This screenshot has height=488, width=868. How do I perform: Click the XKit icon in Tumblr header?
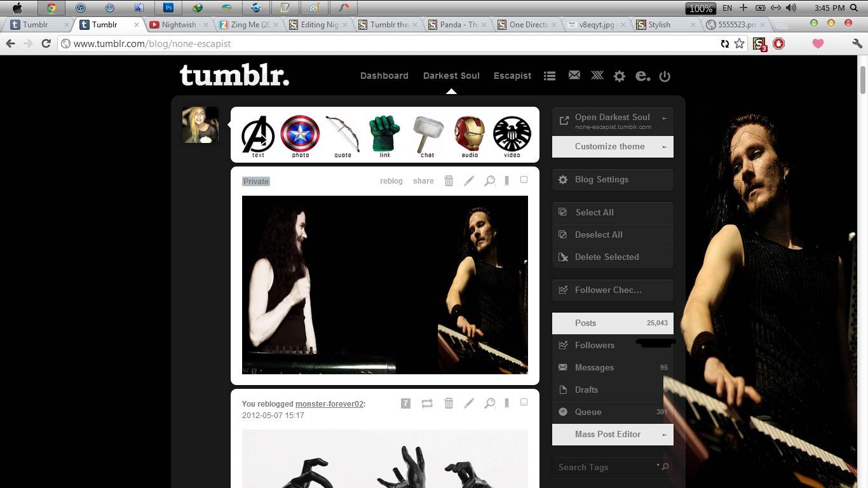pyautogui.click(x=597, y=75)
